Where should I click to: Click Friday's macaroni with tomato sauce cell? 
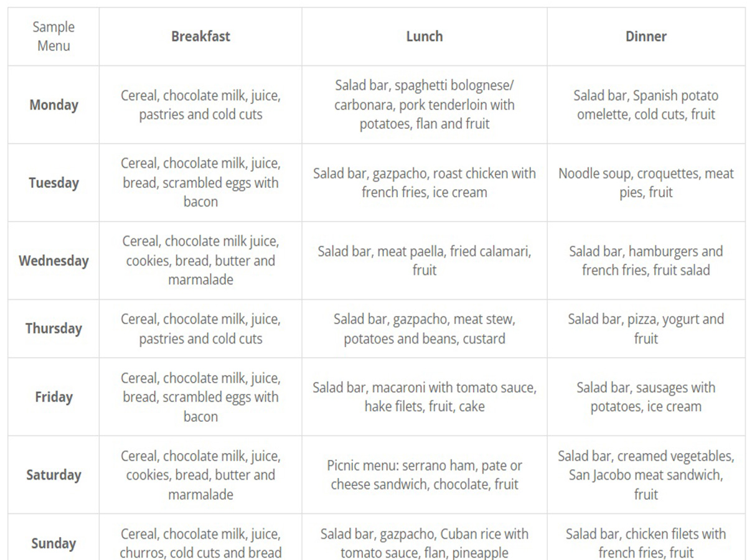click(425, 397)
